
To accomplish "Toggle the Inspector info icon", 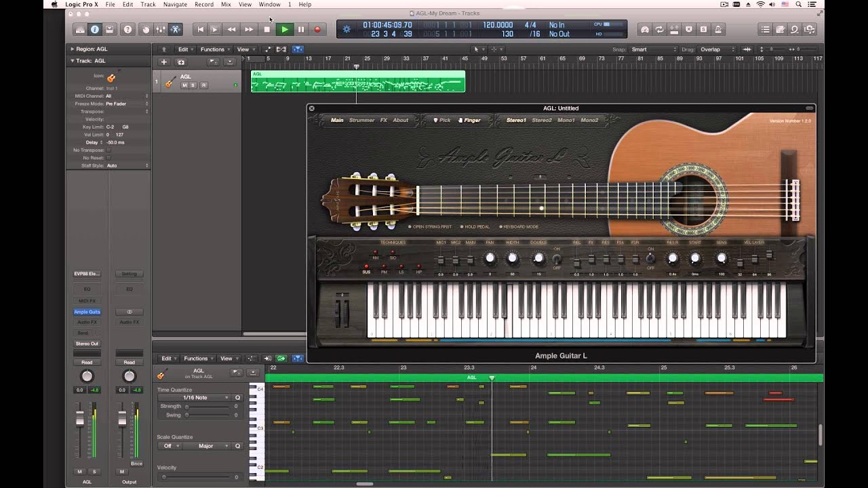I will 95,29.
